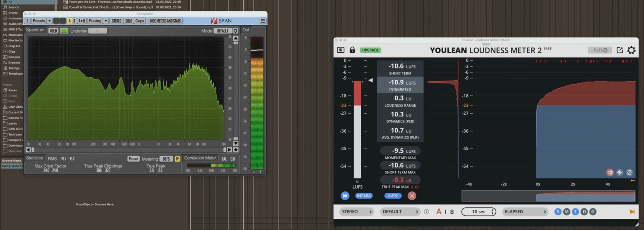Image resolution: width=644 pixels, height=230 pixels.
Task: Expand the STEREO channel dropdown in Youlean
Action: [356, 211]
